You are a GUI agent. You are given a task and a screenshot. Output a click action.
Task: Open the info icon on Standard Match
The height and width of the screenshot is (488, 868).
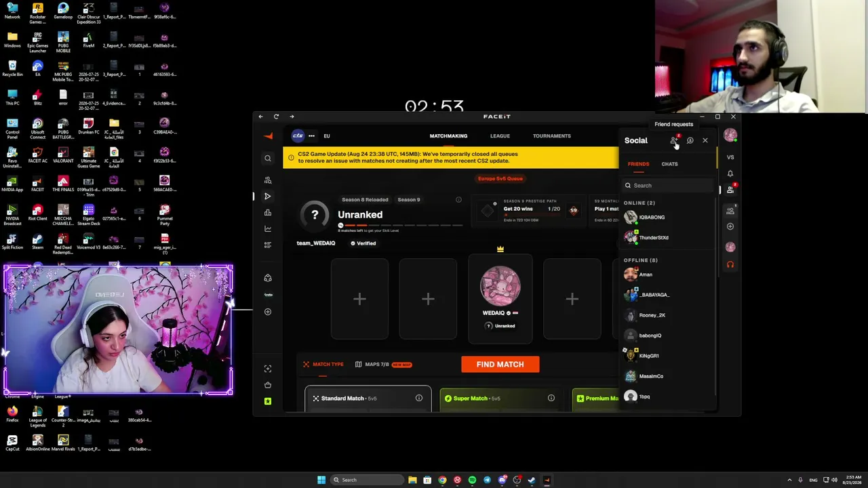[419, 399]
